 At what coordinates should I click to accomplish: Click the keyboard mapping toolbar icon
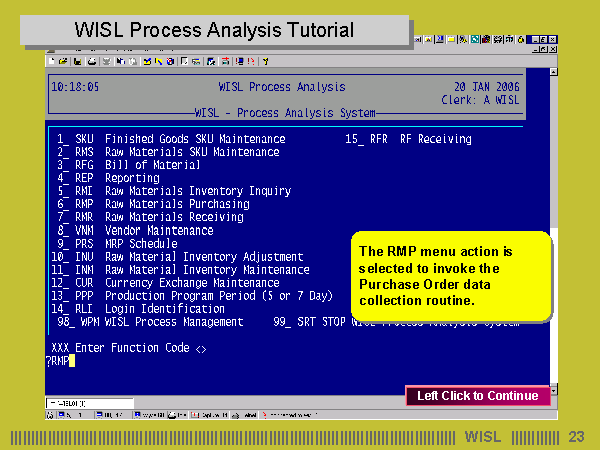coord(196,62)
